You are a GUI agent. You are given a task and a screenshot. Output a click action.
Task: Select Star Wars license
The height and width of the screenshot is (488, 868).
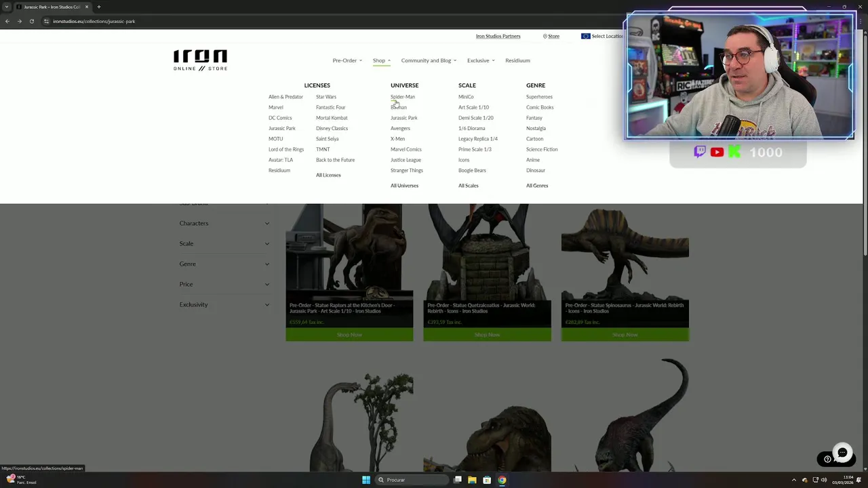(x=326, y=97)
